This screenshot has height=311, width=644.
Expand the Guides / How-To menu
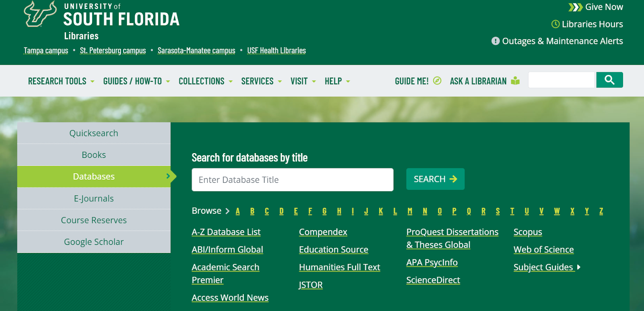[x=136, y=81]
